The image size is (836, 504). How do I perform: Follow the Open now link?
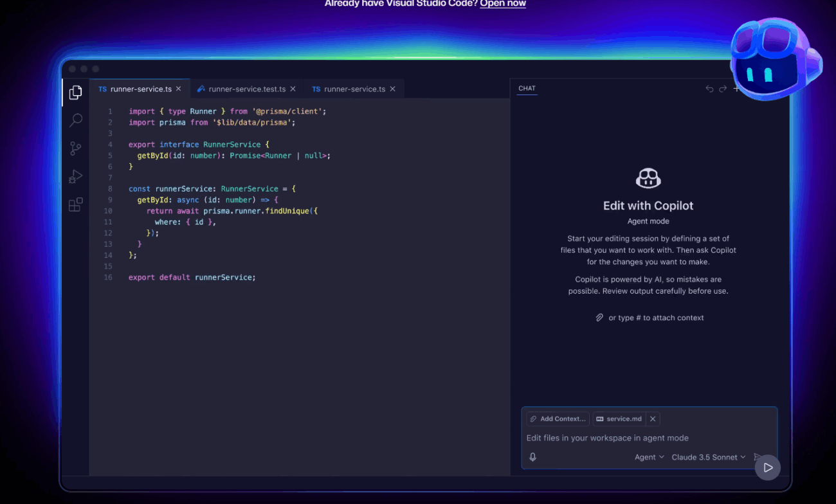coord(503,3)
